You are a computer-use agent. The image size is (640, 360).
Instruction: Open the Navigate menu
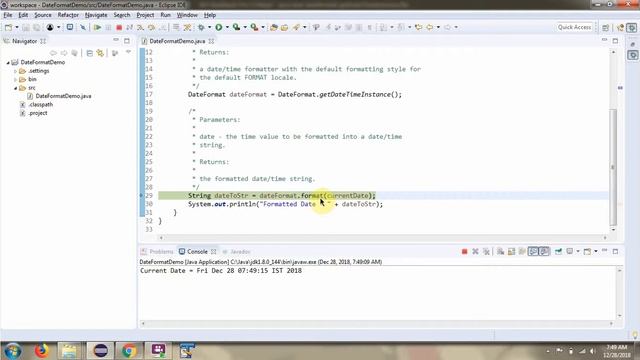(96, 15)
